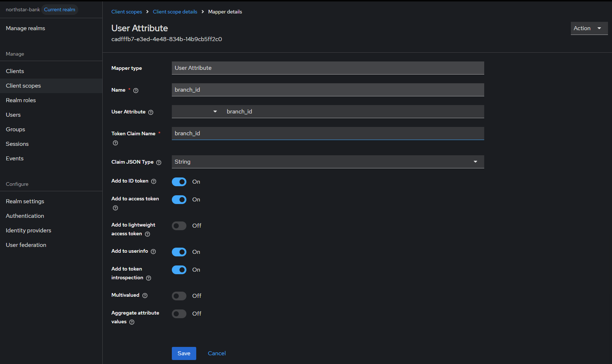Enable Add to lightweight access token
612x364 pixels.
179,226
